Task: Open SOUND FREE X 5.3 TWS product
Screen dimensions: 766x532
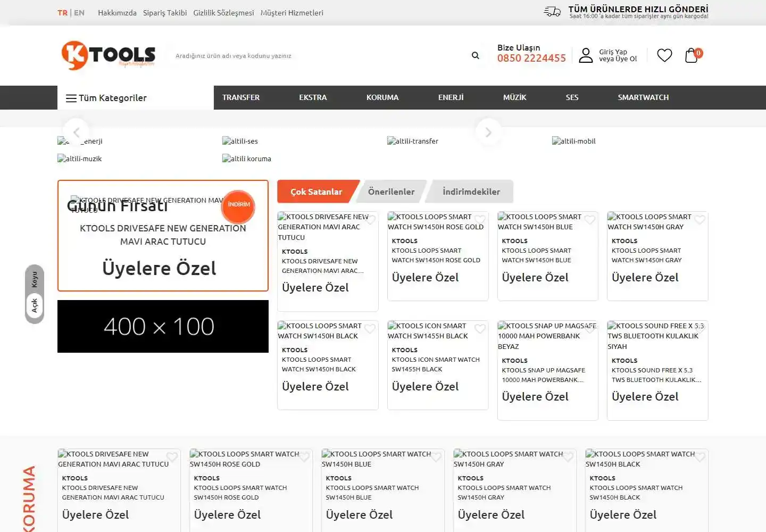Action: pyautogui.click(x=656, y=375)
